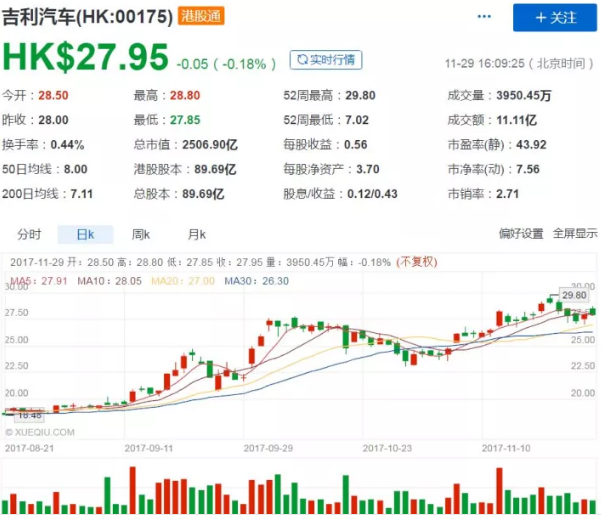Click the 港股通 orange badge
Viewport: 601px width, 515px height.
(201, 16)
